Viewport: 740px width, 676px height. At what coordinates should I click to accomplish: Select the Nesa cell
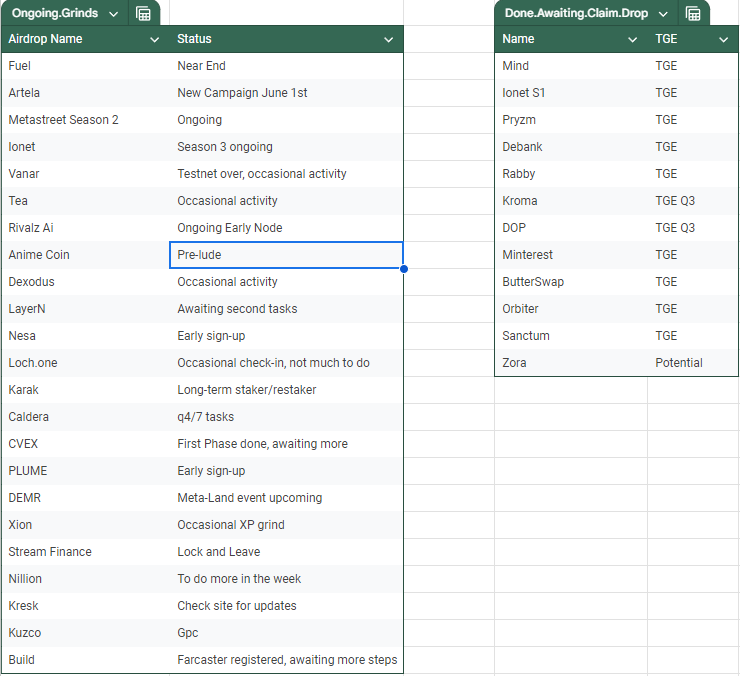point(85,336)
